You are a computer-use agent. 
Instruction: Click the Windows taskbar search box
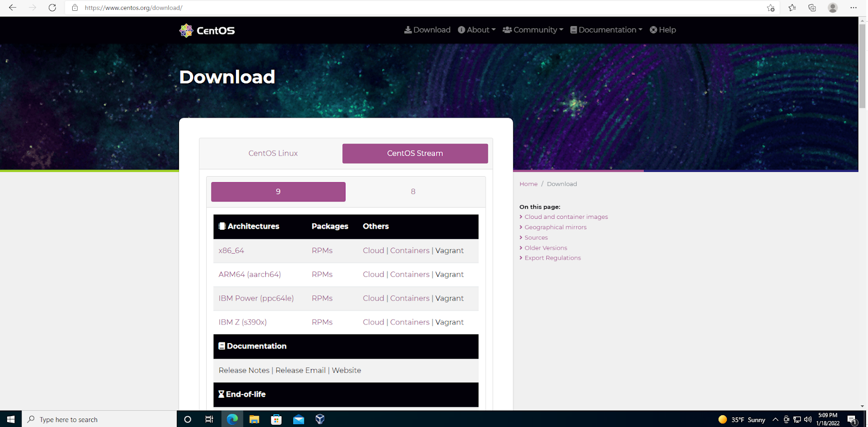coord(99,419)
